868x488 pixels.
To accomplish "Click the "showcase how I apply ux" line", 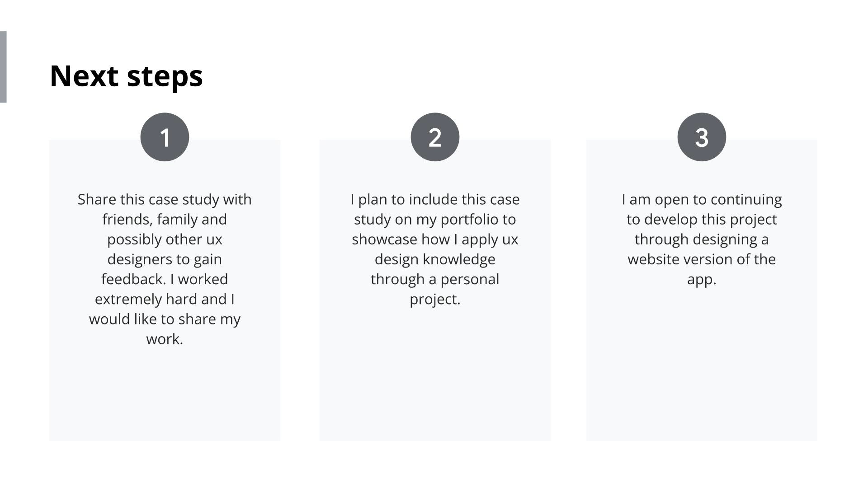I will 435,239.
